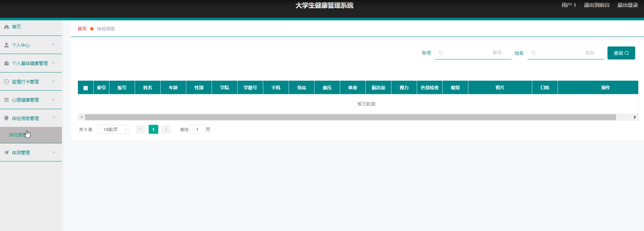Click the briefcase icon beside 个人基础健康管理
The width and height of the screenshot is (644, 231).
7,63
